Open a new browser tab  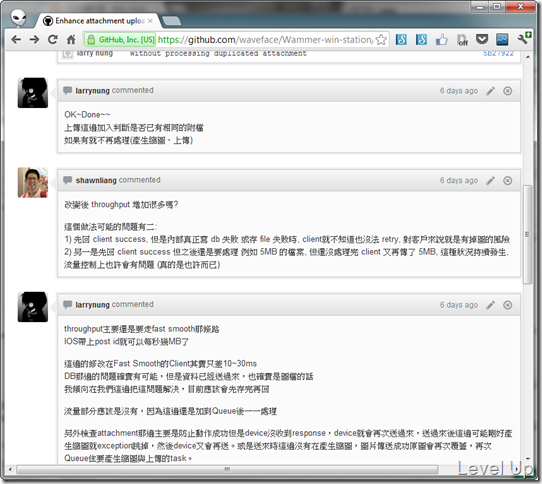click(x=171, y=21)
